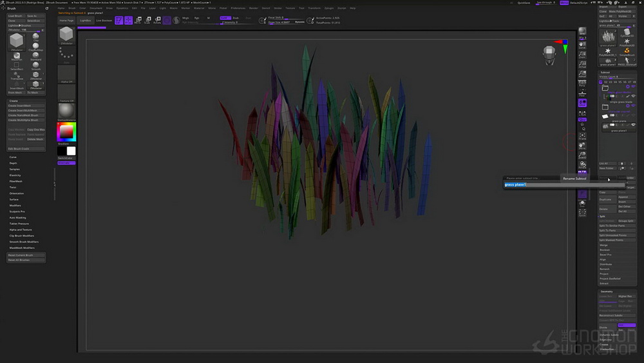The height and width of the screenshot is (363, 644).
Task: Click Load Brush button
Action: [16, 16]
